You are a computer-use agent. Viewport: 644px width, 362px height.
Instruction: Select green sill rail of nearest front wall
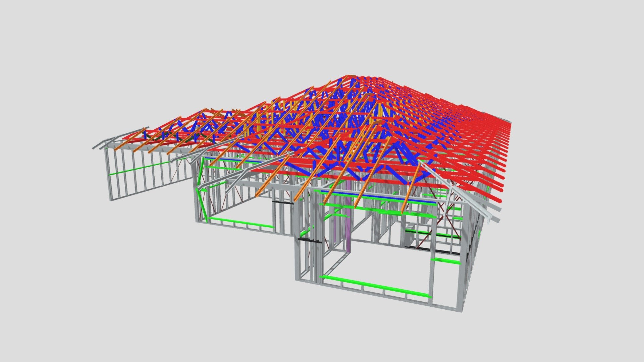pyautogui.click(x=376, y=287)
